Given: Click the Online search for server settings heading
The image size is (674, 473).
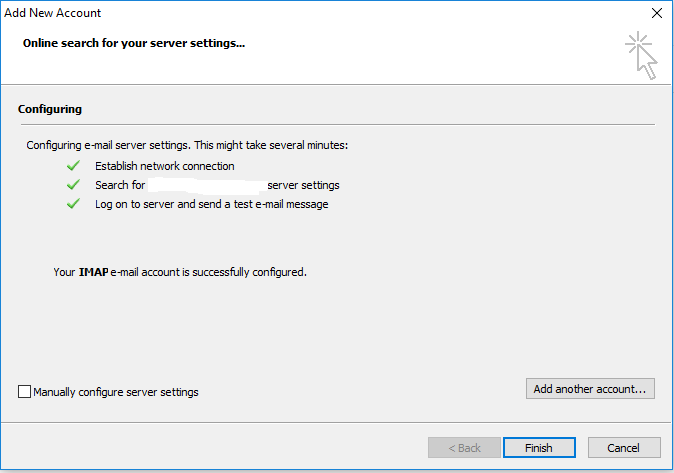Looking at the screenshot, I should click(x=134, y=43).
